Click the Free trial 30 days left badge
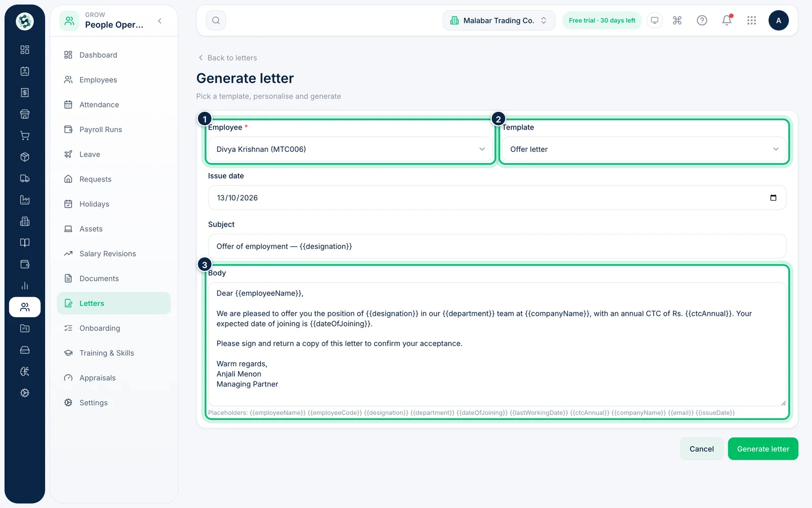 (x=602, y=20)
